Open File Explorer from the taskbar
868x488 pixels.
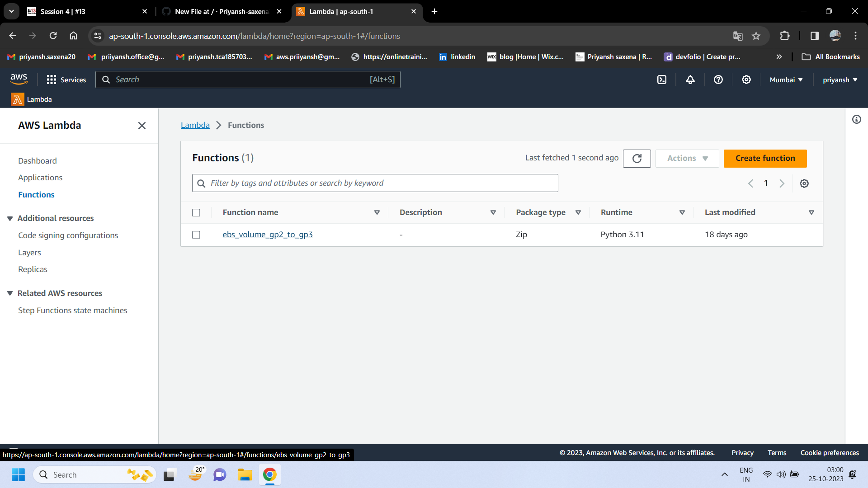point(245,474)
